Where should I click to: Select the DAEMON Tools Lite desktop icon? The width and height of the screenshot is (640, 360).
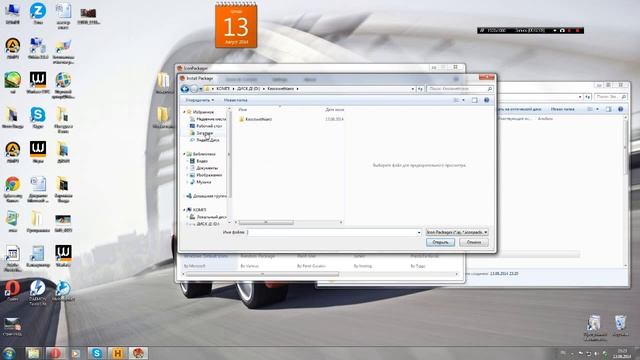point(38,292)
